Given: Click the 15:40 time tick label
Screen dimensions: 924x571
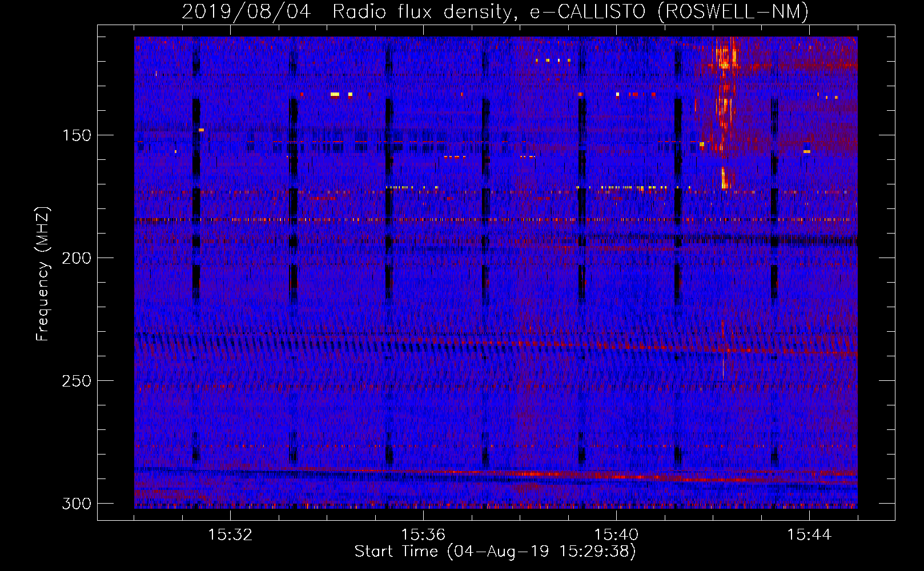Looking at the screenshot, I should coord(616,535).
